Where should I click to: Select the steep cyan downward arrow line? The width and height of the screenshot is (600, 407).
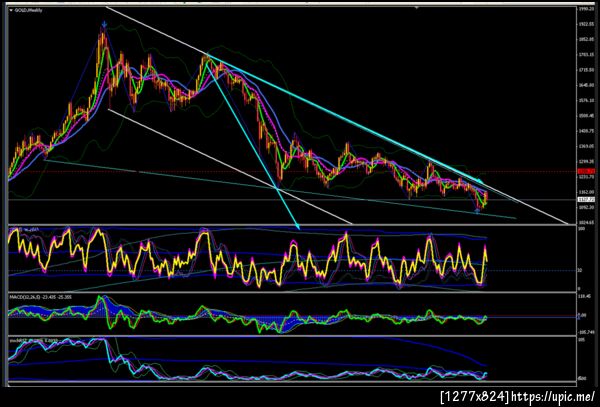(x=252, y=145)
